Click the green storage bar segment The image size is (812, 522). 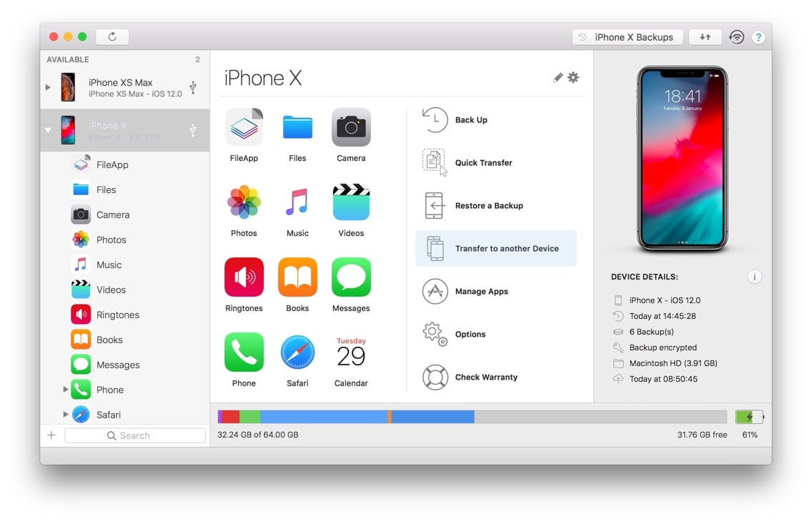(x=250, y=416)
